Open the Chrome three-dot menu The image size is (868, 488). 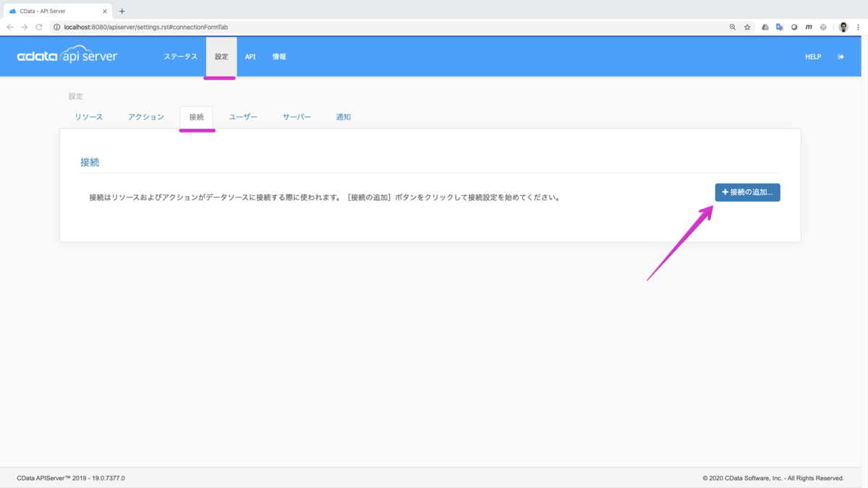click(858, 27)
